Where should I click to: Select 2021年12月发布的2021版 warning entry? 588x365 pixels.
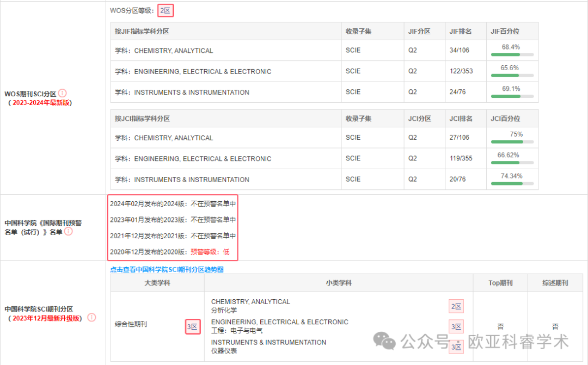tap(173, 236)
